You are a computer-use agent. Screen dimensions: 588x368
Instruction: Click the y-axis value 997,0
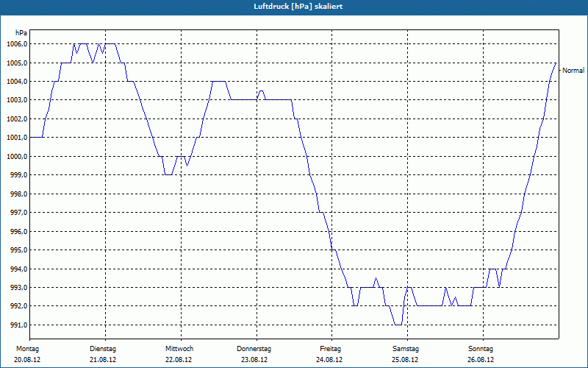(18, 213)
